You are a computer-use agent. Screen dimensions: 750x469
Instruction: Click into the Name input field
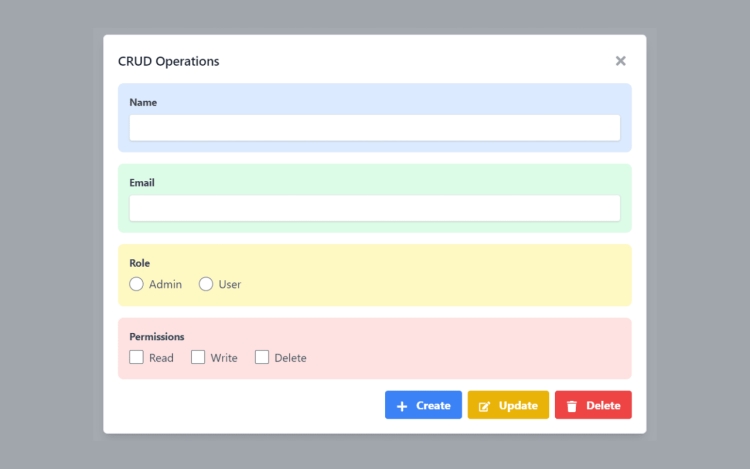(x=375, y=128)
